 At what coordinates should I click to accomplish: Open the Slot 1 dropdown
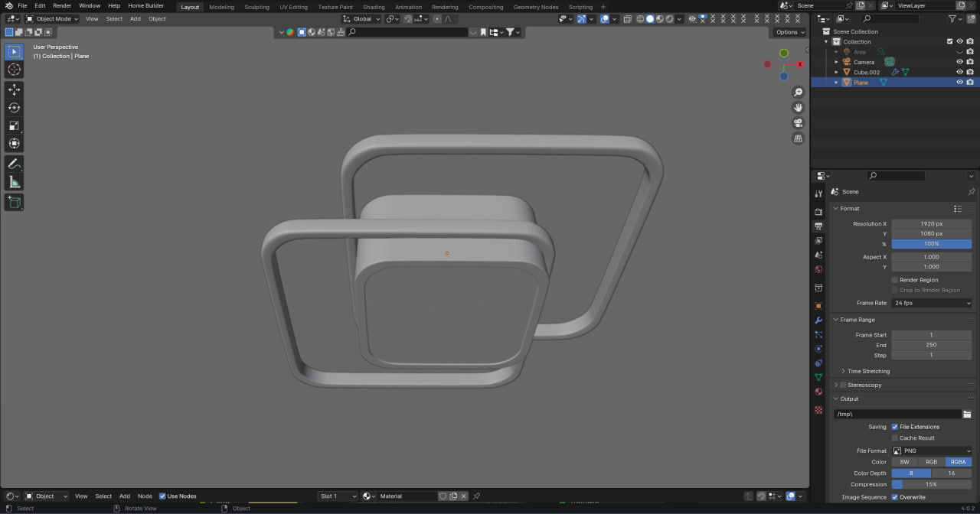point(338,496)
